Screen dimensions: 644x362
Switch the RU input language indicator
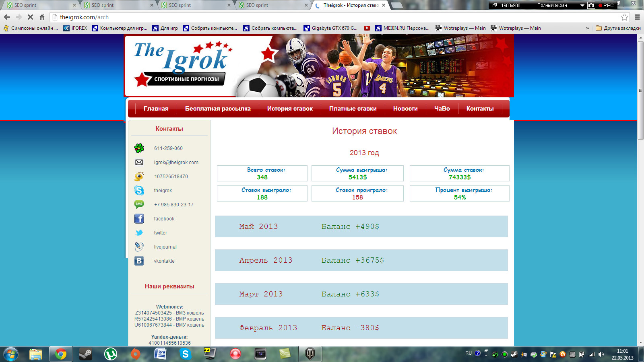coord(469,353)
